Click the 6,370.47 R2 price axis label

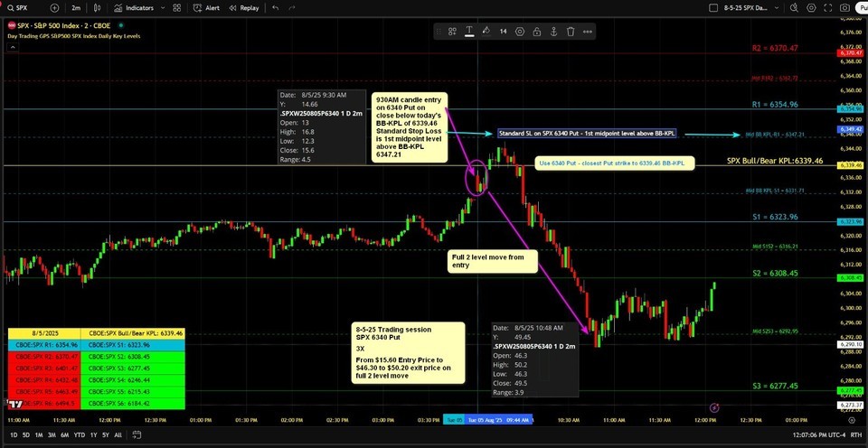pyautogui.click(x=851, y=52)
